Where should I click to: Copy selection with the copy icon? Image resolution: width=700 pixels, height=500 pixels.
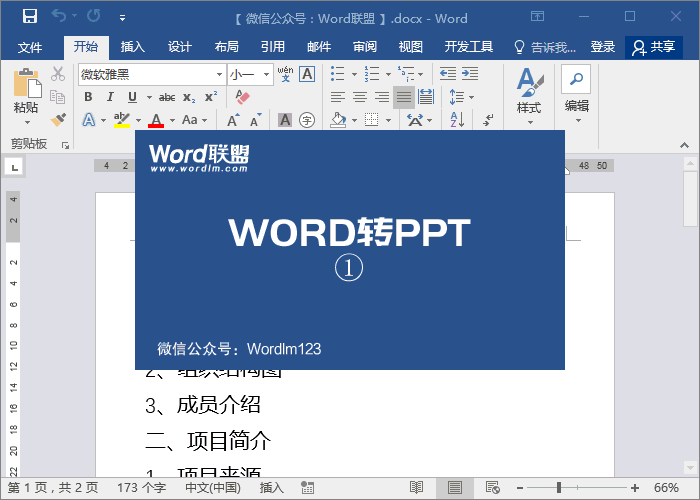pos(58,97)
